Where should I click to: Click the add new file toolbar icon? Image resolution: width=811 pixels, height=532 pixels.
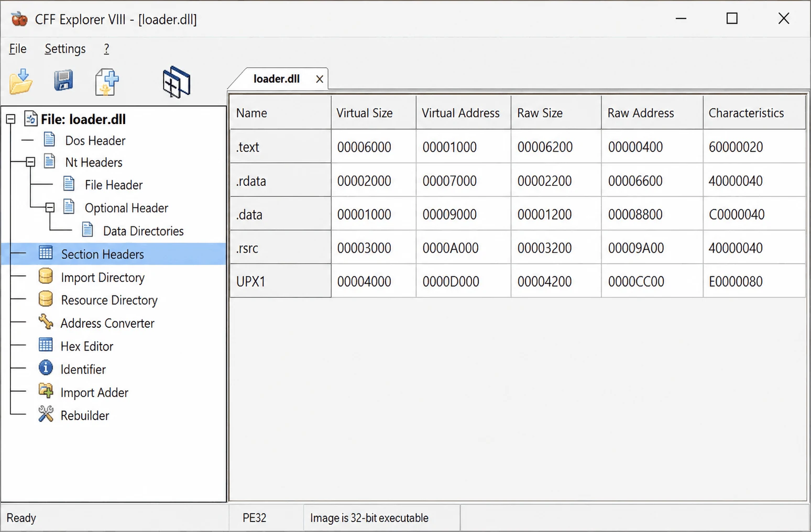click(107, 82)
